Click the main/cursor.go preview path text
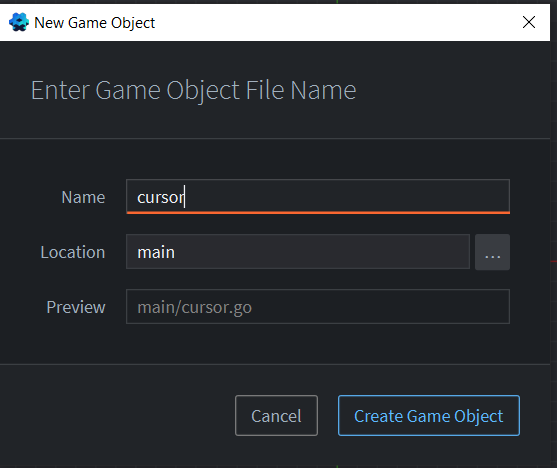Image resolution: width=557 pixels, height=468 pixels. (195, 308)
